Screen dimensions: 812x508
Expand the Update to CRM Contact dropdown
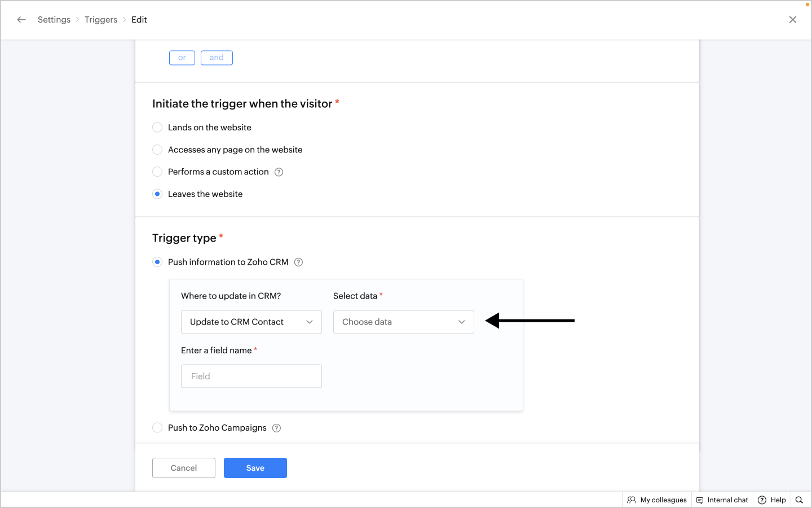(x=251, y=322)
